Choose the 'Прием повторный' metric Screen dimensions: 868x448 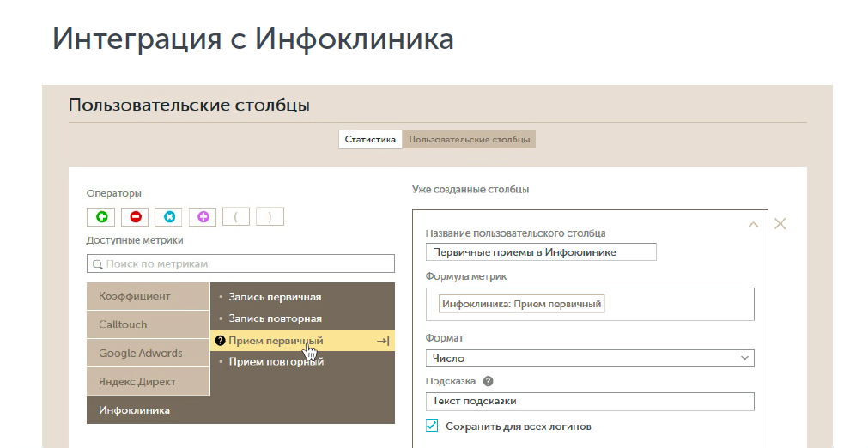302,361
